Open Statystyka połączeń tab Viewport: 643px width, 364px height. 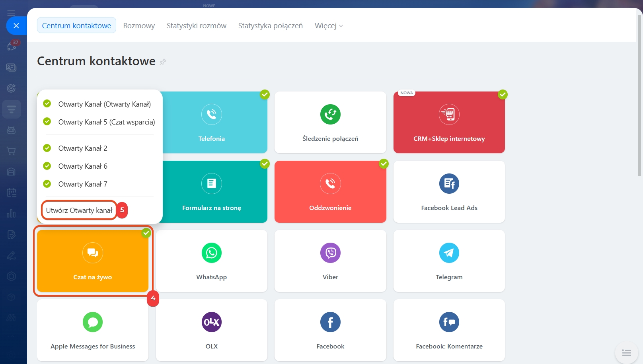[271, 25]
